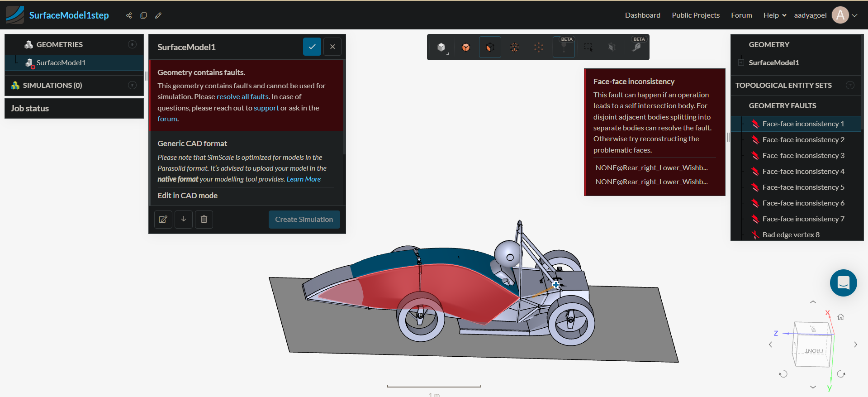Activate the BETA measure tape tool

point(636,47)
